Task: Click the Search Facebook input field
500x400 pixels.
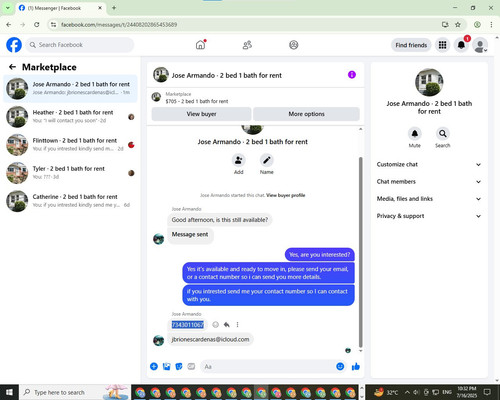Action: click(80, 45)
